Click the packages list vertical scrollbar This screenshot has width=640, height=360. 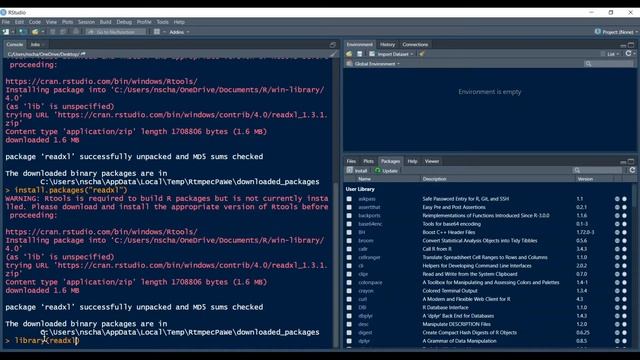(x=635, y=265)
